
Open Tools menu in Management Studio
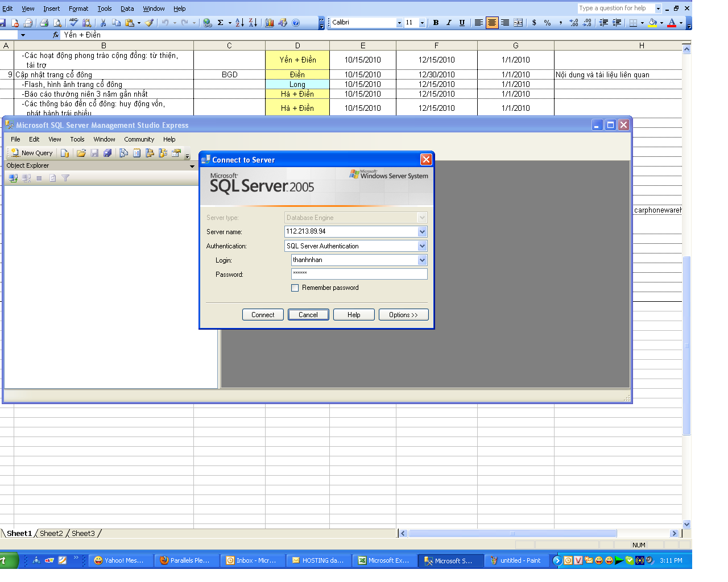[77, 139]
